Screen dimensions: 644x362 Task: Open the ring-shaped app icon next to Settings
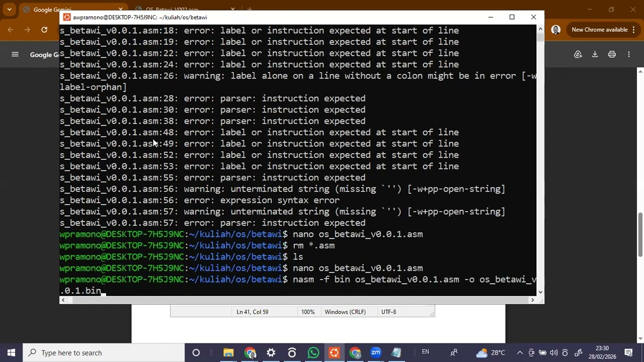pyautogui.click(x=292, y=352)
